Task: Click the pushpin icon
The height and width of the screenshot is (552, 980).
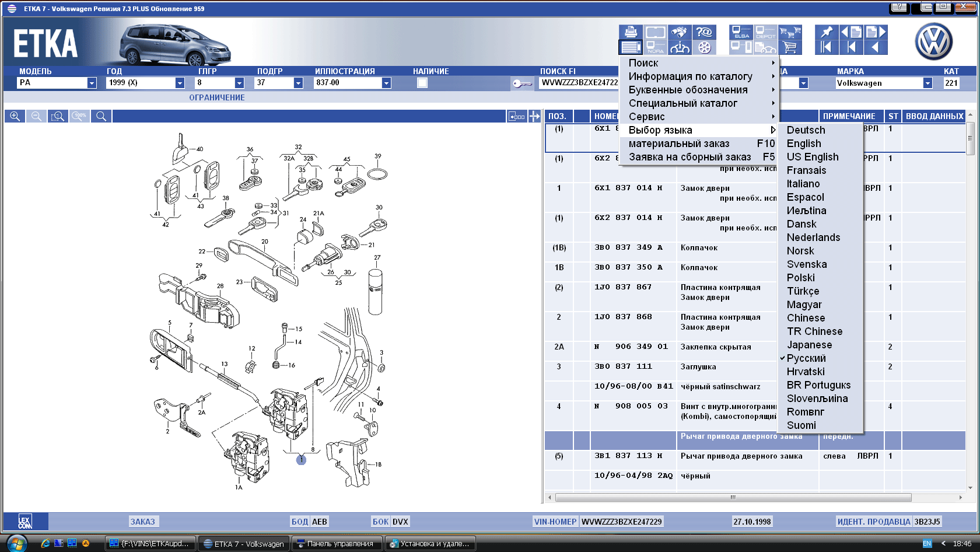Action: (827, 32)
